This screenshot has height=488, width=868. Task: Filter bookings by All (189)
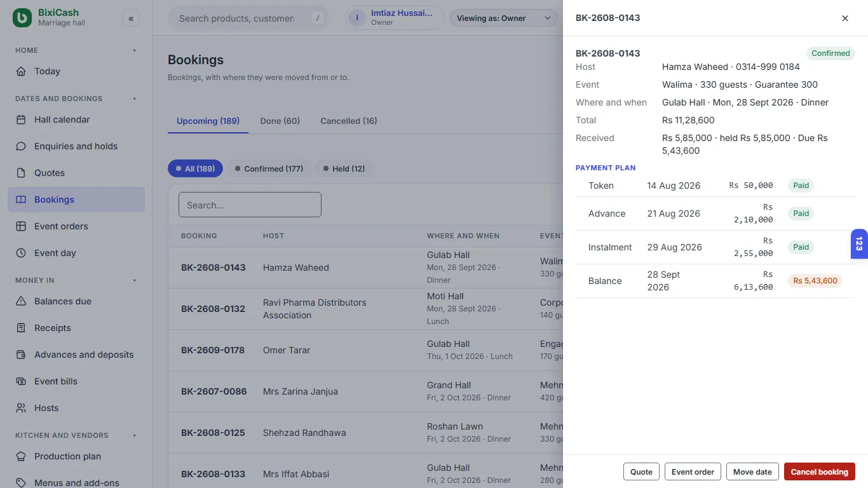click(x=195, y=168)
